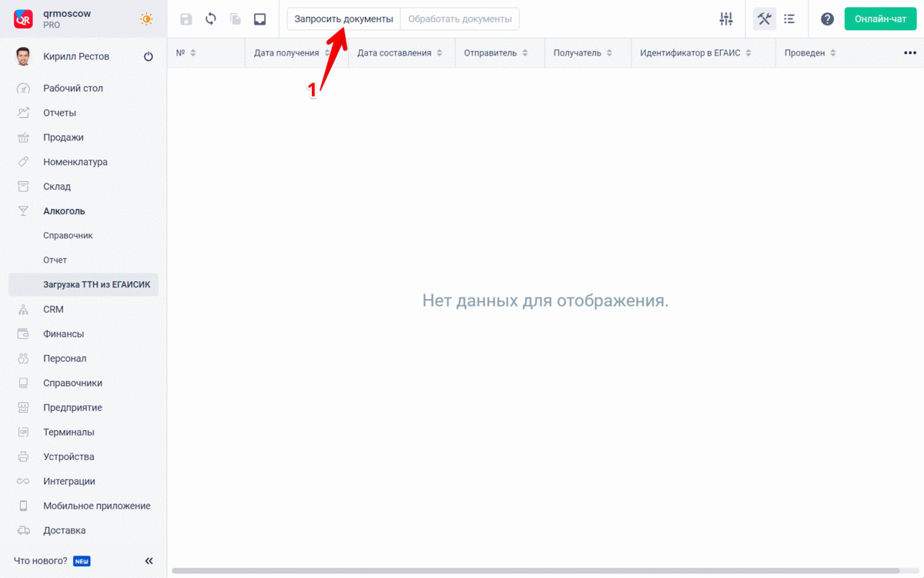The height and width of the screenshot is (578, 924).
Task: Toggle the tools hammer-wrench icon
Action: click(x=764, y=18)
